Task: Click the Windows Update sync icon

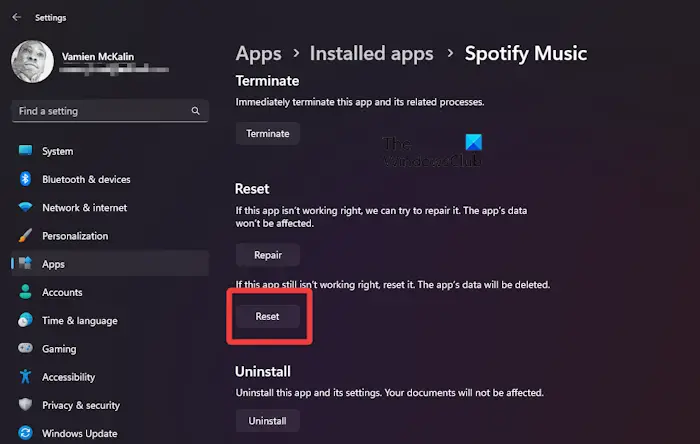Action: 25,433
